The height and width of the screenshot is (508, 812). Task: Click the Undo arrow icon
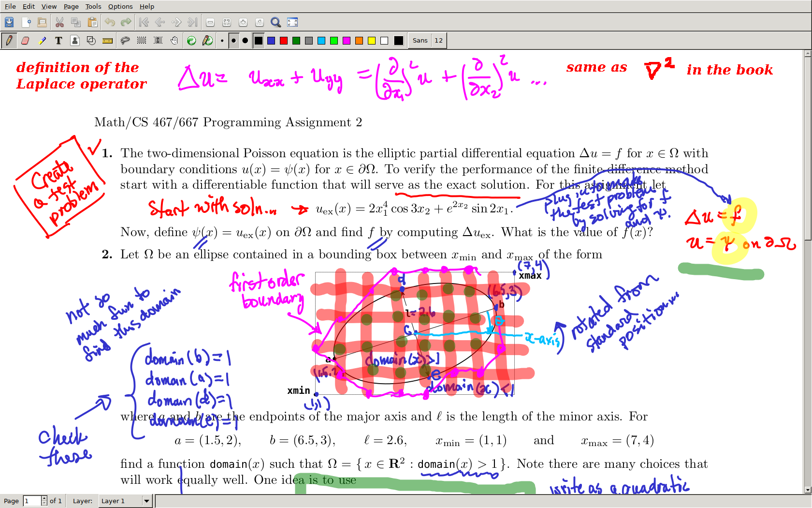pos(110,22)
